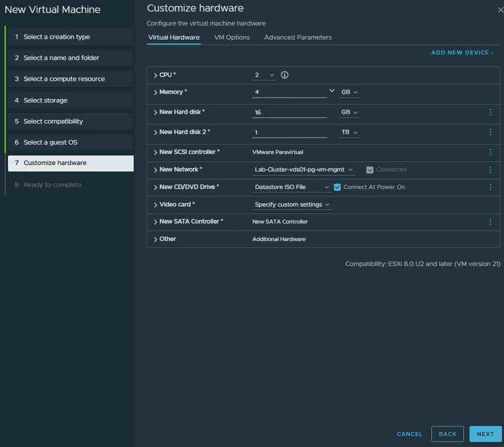The image size is (504, 447).
Task: Click ADD NEW DEVICE
Action: 462,53
